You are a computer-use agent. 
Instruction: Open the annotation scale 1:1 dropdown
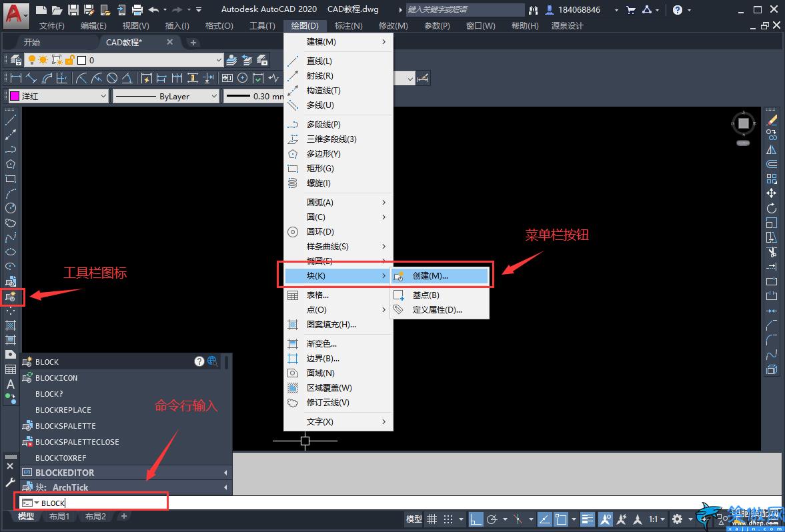click(658, 519)
